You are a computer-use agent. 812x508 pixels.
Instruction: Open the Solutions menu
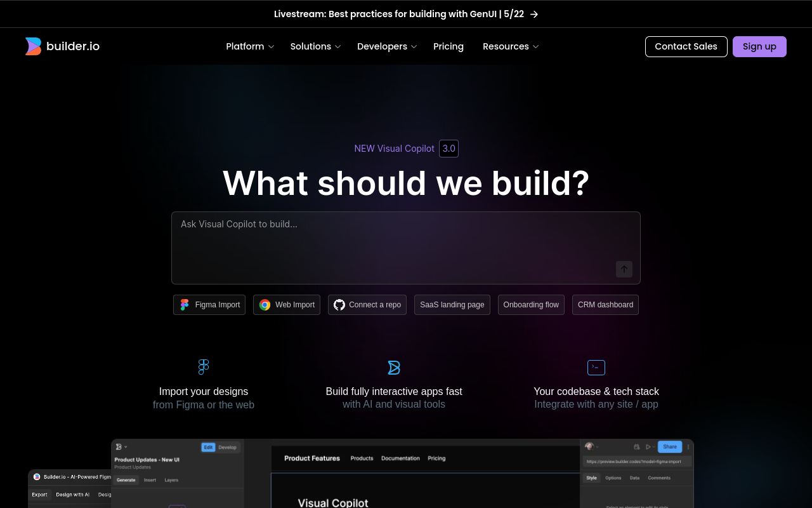[x=315, y=46]
